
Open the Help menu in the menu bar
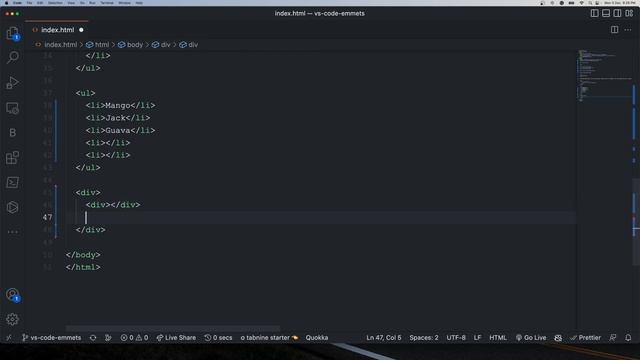(x=139, y=3)
